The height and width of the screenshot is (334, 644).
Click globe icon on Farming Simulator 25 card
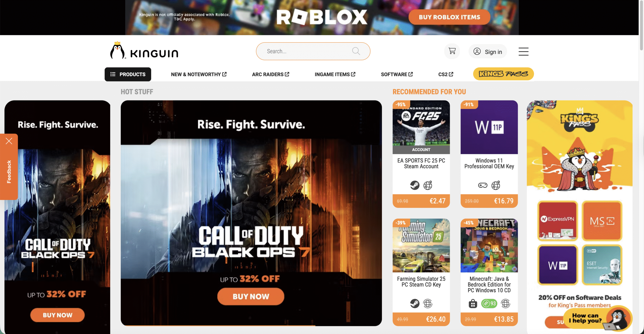[428, 304]
